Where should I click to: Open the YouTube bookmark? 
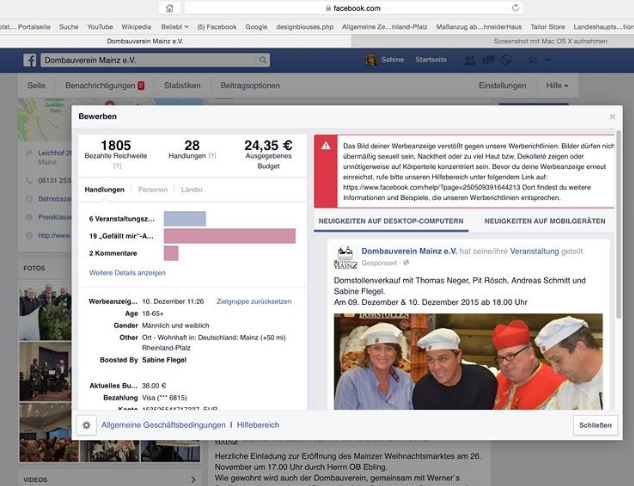coord(100,27)
